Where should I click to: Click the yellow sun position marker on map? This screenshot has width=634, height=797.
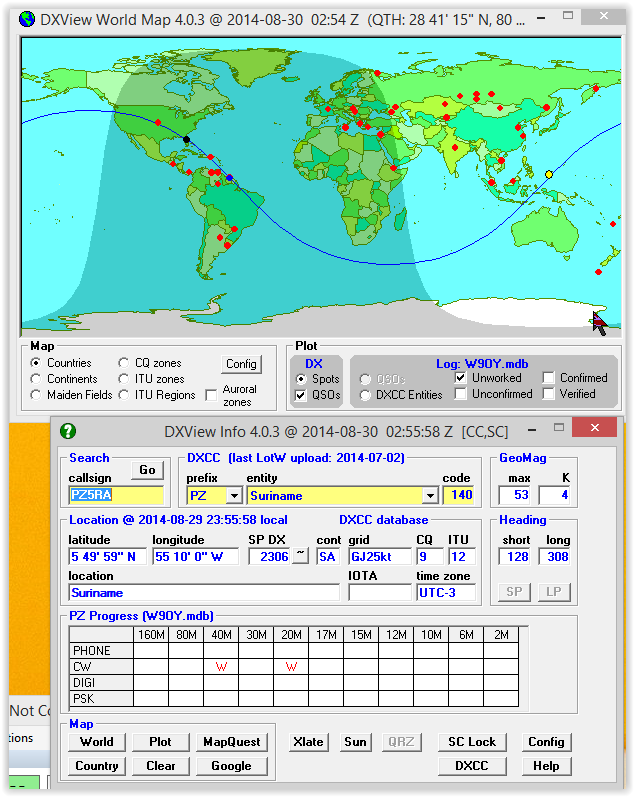click(549, 174)
